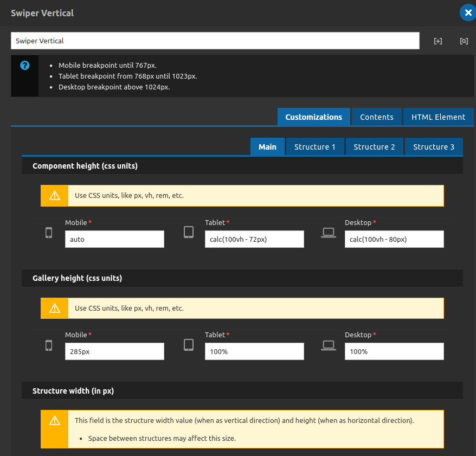
Task: Switch to the Contents tab
Action: (x=376, y=117)
